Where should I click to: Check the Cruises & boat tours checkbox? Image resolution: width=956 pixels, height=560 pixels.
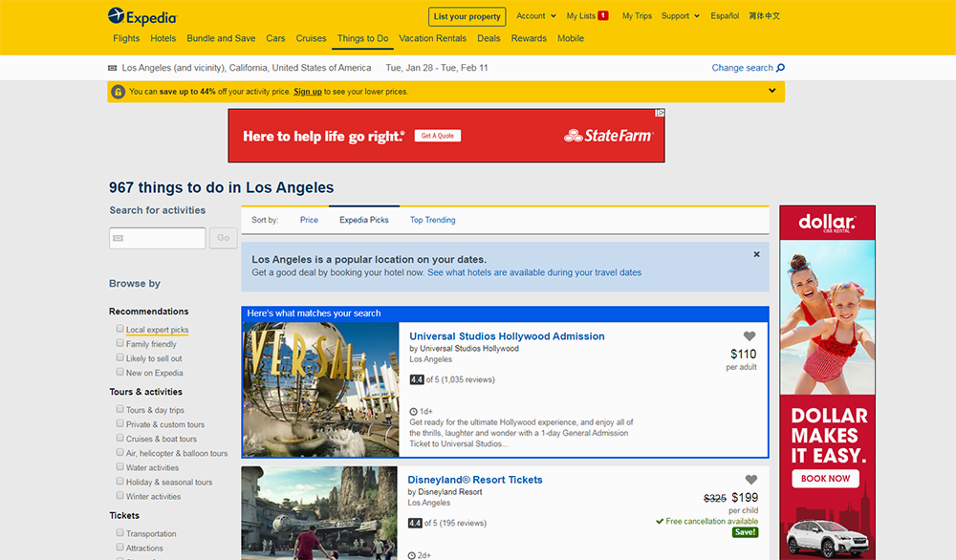[x=120, y=438]
